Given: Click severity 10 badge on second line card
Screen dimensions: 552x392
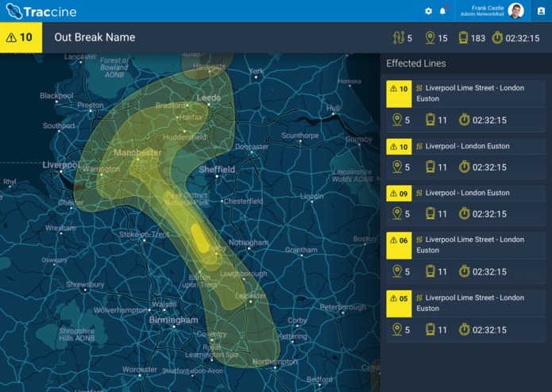Looking at the screenshot, I should tap(399, 147).
